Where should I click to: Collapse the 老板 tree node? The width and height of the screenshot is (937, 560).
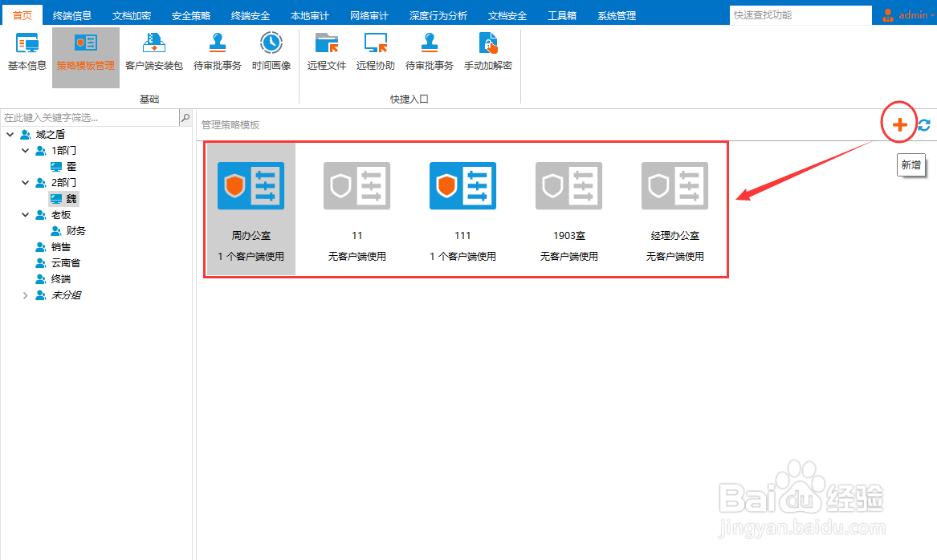(25, 214)
